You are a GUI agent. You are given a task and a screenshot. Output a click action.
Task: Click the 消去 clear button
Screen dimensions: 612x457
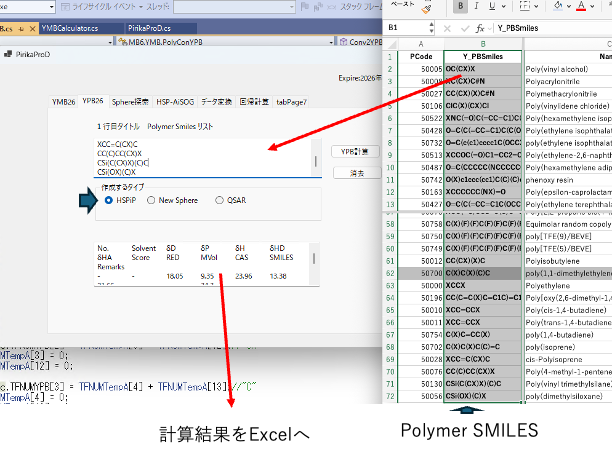coord(355,173)
